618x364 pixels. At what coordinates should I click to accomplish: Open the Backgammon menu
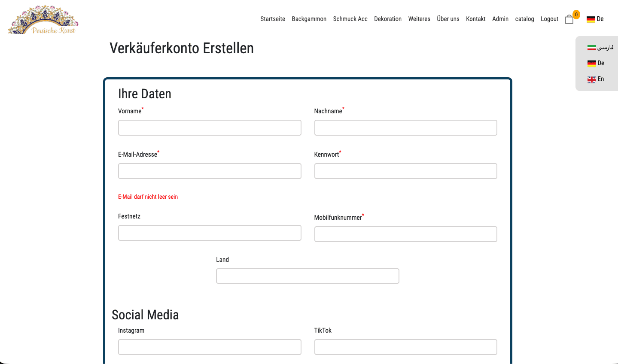point(309,19)
